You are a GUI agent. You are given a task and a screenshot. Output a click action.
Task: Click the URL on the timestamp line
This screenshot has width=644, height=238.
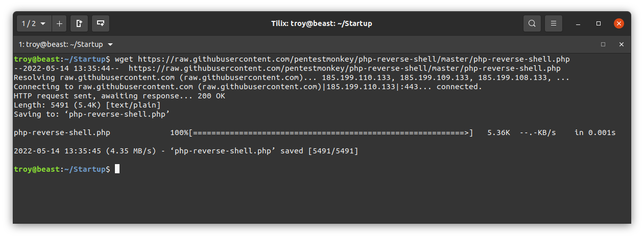pos(345,69)
